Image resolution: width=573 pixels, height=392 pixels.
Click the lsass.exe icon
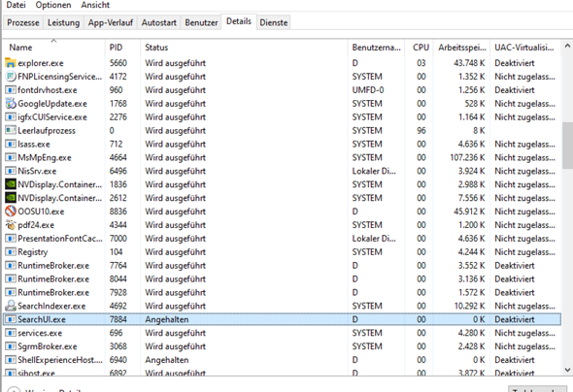[x=11, y=144]
